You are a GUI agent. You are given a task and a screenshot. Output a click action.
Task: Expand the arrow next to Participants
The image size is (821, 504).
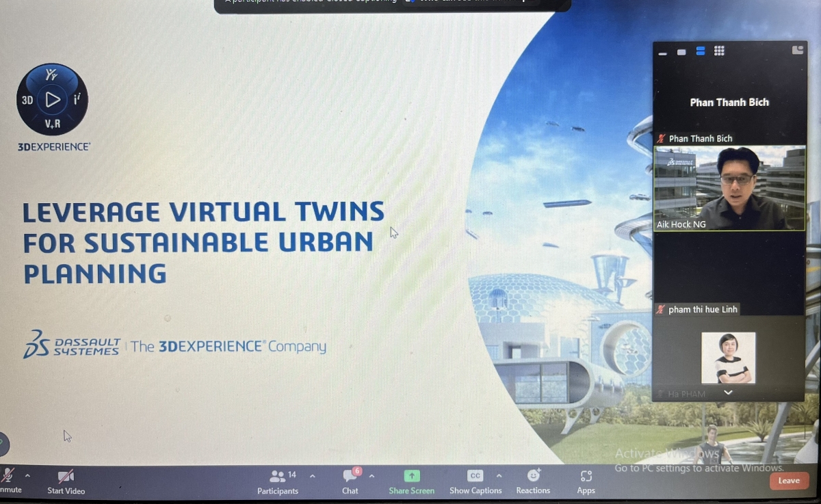[x=313, y=476]
